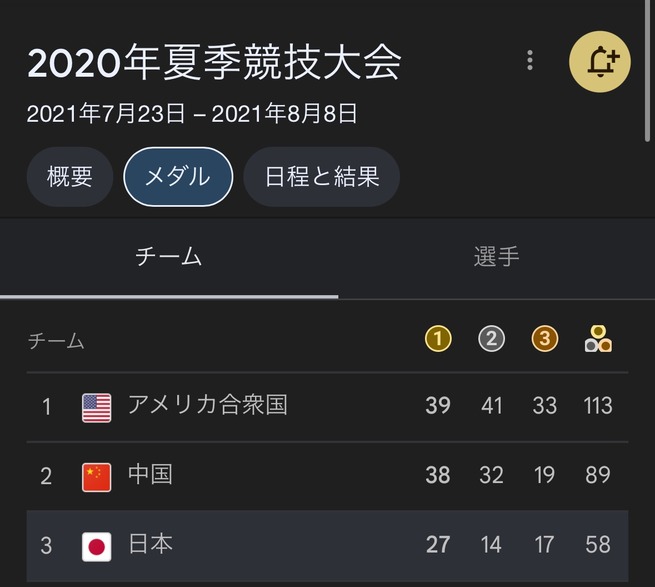The image size is (655, 587).
Task: Open the 中国 team row
Action: click(x=328, y=476)
